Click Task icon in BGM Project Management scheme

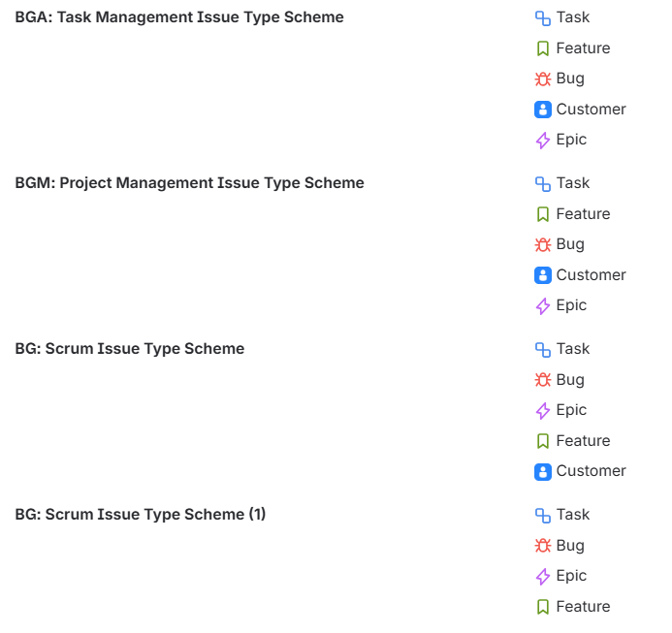click(543, 184)
